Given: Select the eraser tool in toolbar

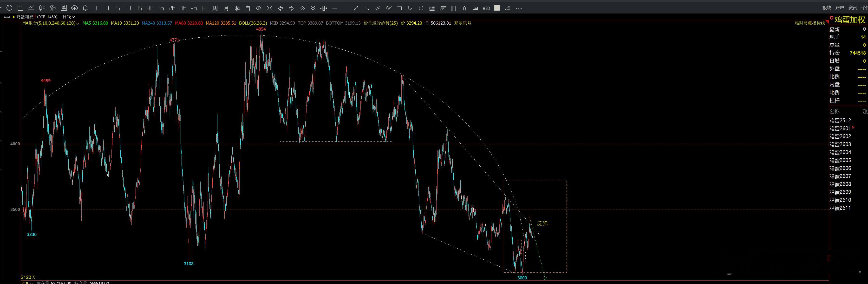Looking at the screenshot, I should [508, 8].
